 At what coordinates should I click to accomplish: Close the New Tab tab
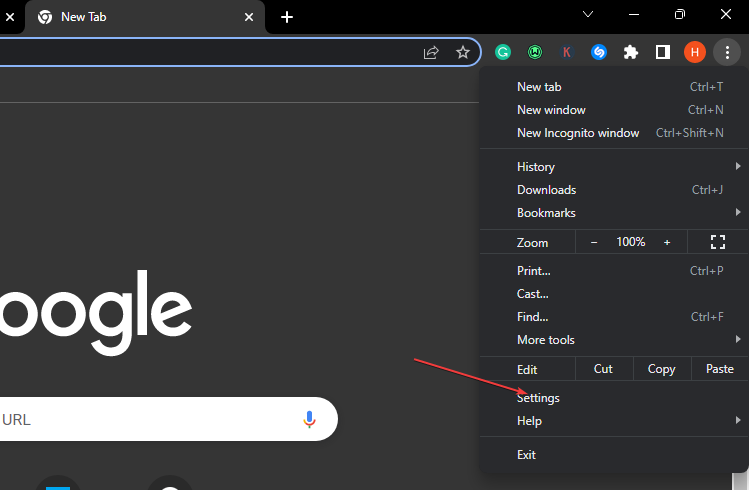[x=249, y=17]
